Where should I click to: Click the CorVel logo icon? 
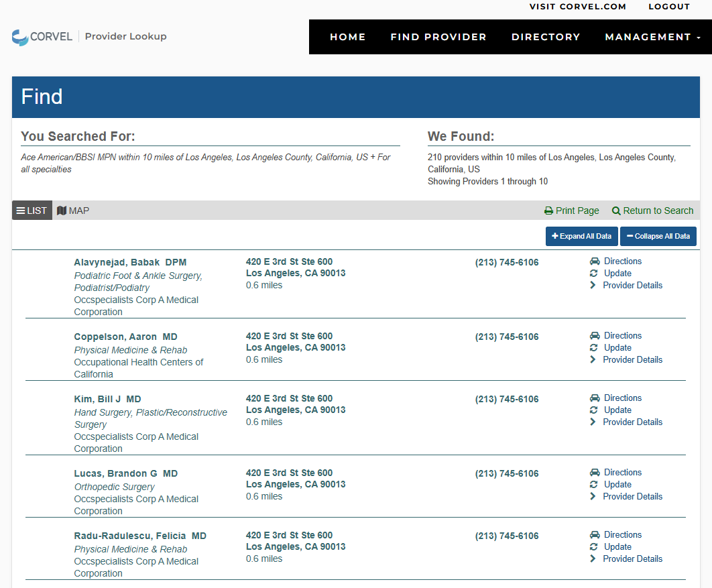(20, 37)
